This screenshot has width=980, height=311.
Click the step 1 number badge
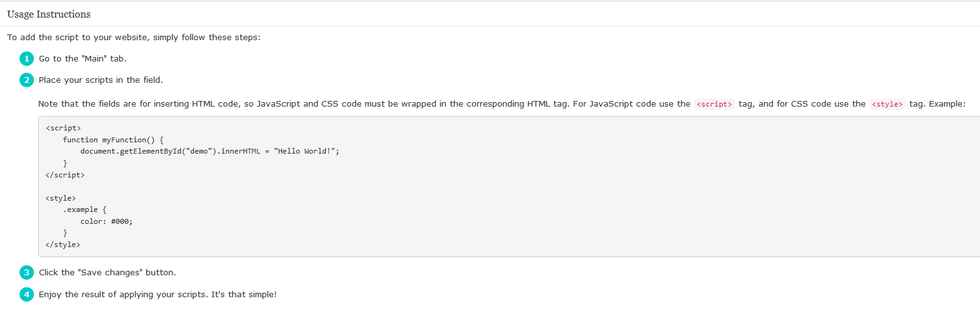(26, 59)
